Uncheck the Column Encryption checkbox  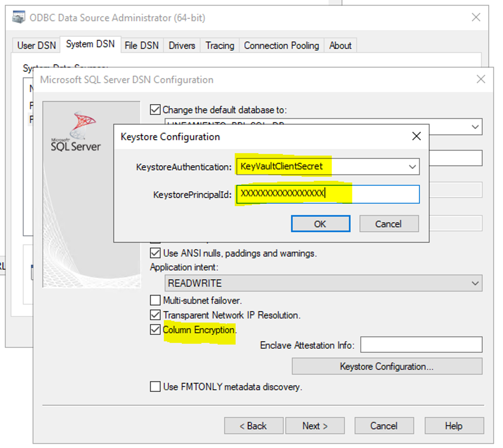pos(155,330)
